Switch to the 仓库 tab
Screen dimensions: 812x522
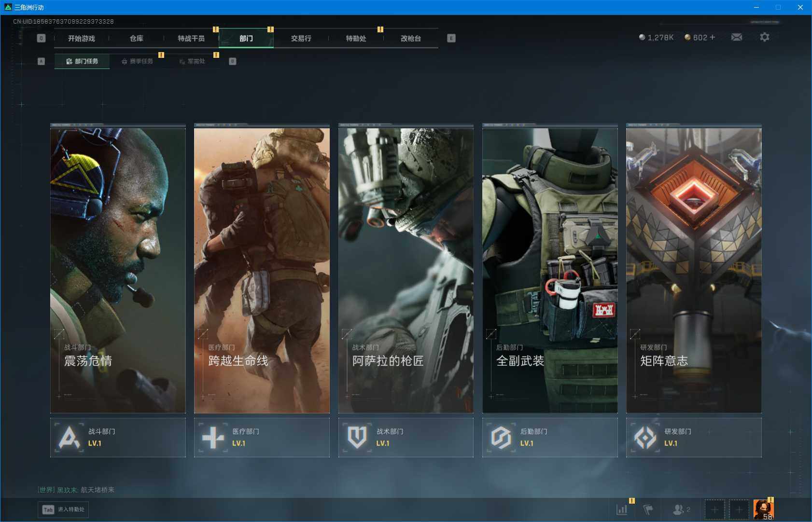point(136,38)
